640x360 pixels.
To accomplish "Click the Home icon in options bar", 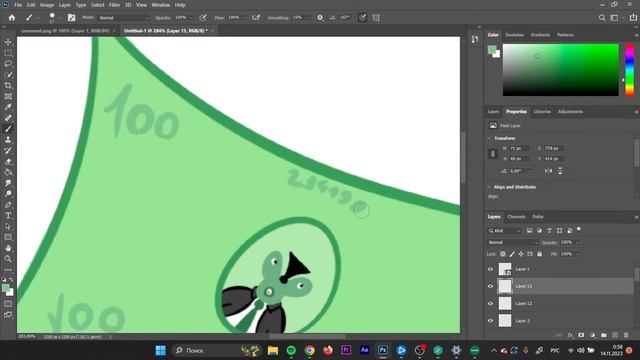I will pos(12,18).
